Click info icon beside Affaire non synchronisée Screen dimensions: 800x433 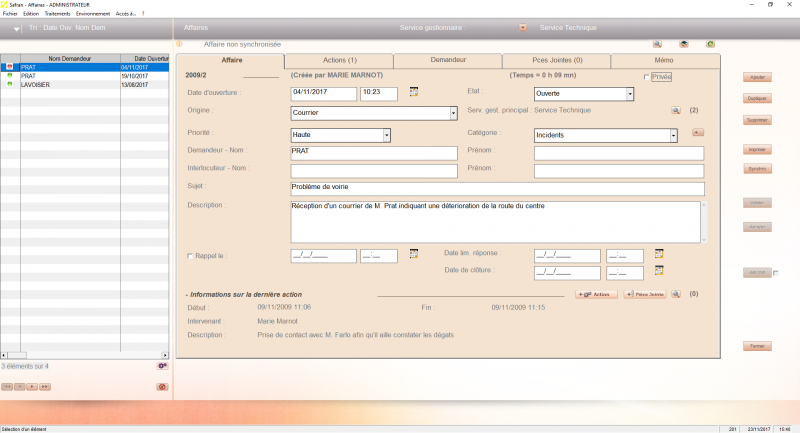point(180,44)
